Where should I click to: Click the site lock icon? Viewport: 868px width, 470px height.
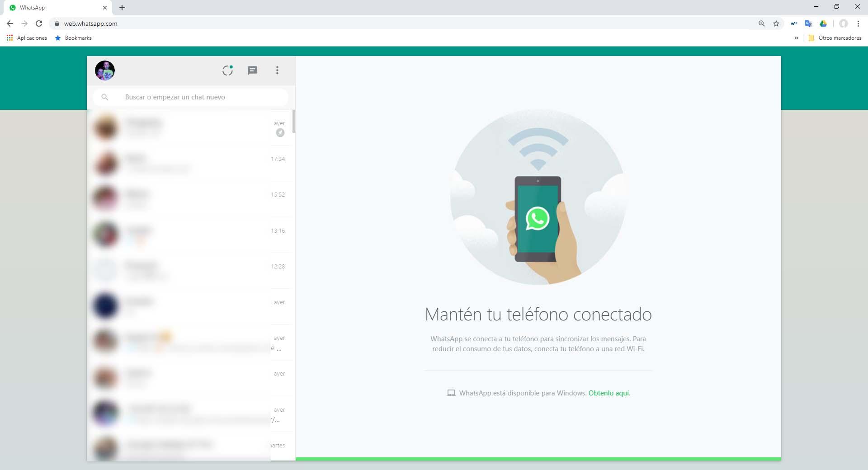57,23
